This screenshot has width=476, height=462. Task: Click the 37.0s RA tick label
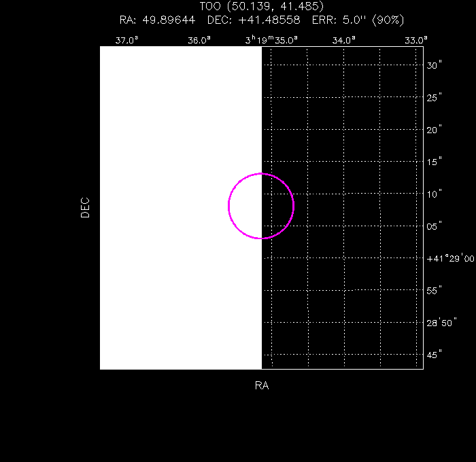point(127,40)
